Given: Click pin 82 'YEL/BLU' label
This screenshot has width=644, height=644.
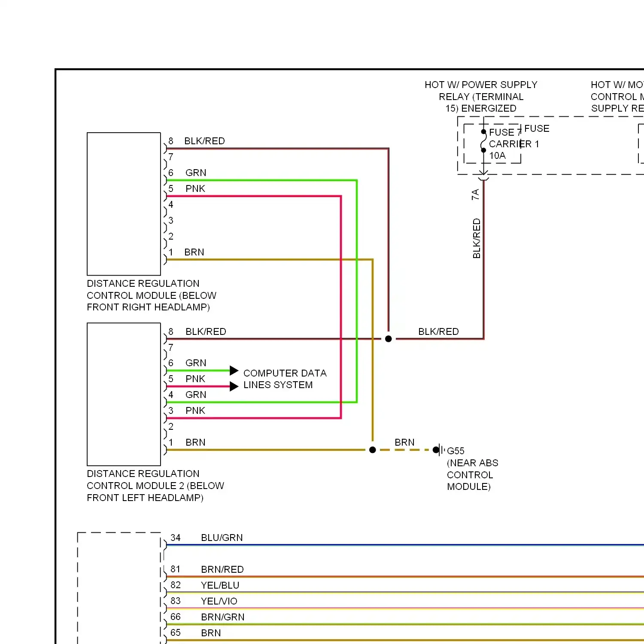Looking at the screenshot, I should tap(220, 585).
